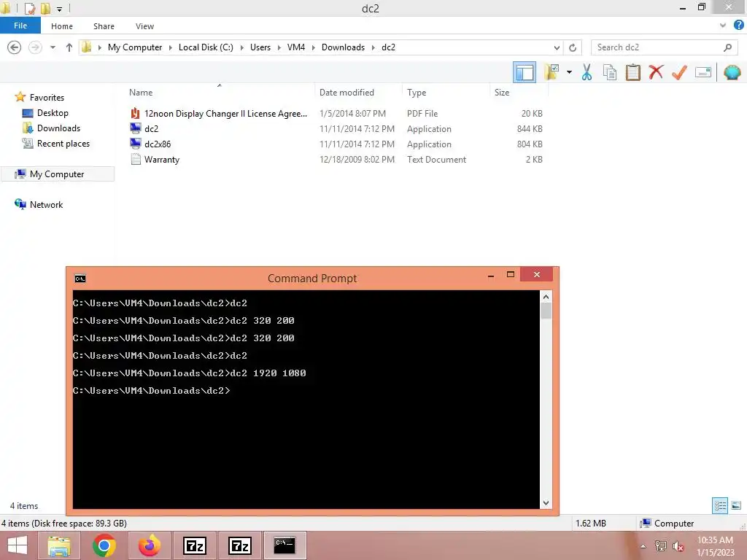Click the Cut scissors icon
The height and width of the screenshot is (560, 747).
coord(587,72)
